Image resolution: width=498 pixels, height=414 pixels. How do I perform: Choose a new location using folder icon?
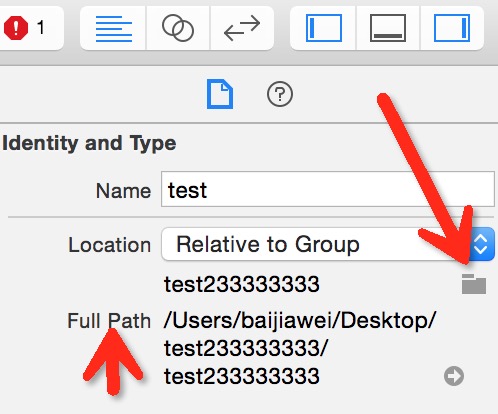click(474, 284)
